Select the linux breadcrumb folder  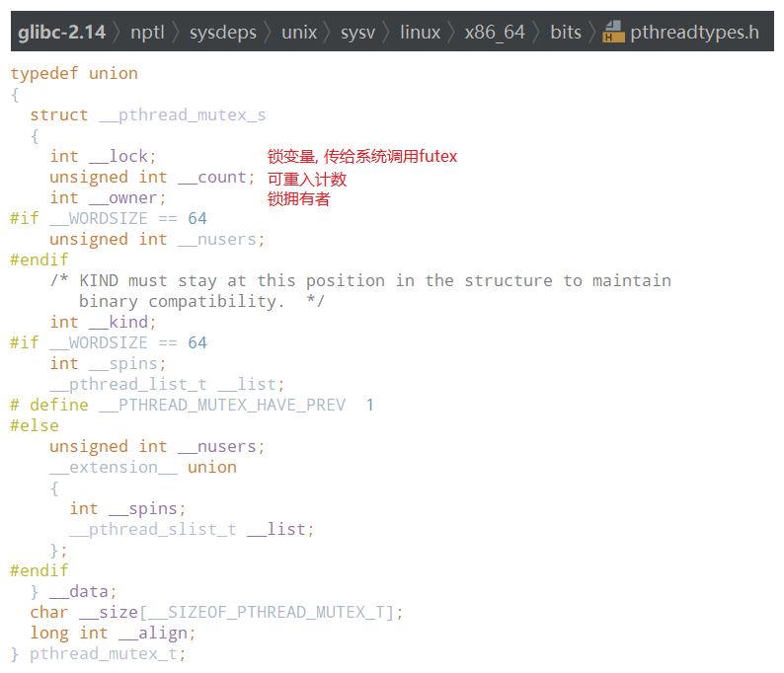coord(420,33)
